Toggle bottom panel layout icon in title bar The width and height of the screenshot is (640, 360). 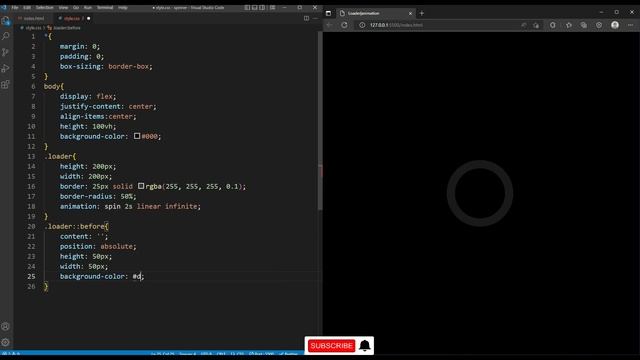[x=255, y=7]
